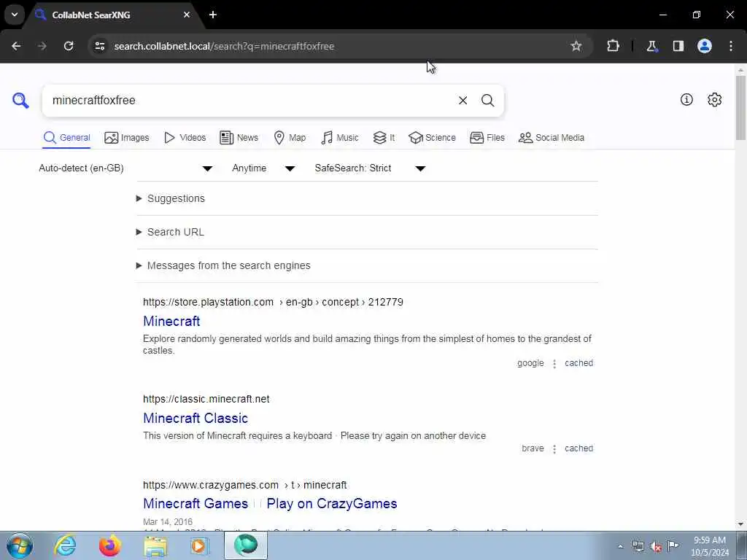The width and height of the screenshot is (747, 560).
Task: Open the Chrome profile avatar
Action: tap(705, 46)
